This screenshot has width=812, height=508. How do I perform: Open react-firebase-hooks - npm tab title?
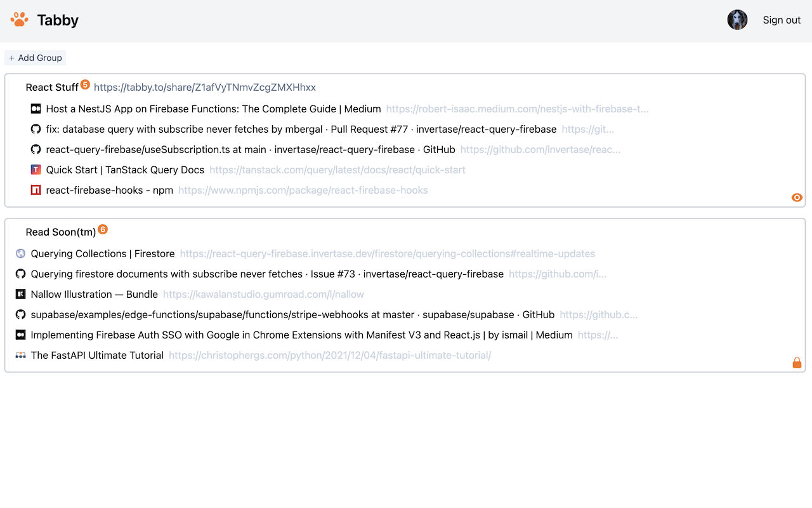click(110, 190)
